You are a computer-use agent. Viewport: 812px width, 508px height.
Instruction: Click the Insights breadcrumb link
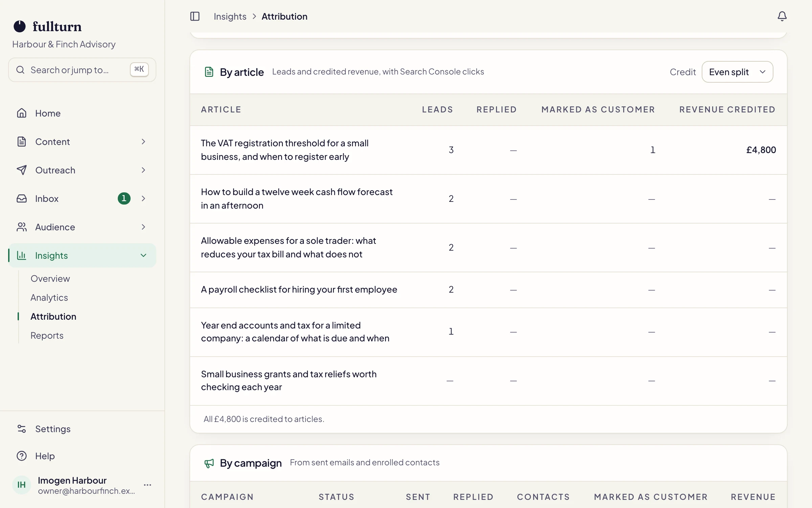point(230,16)
